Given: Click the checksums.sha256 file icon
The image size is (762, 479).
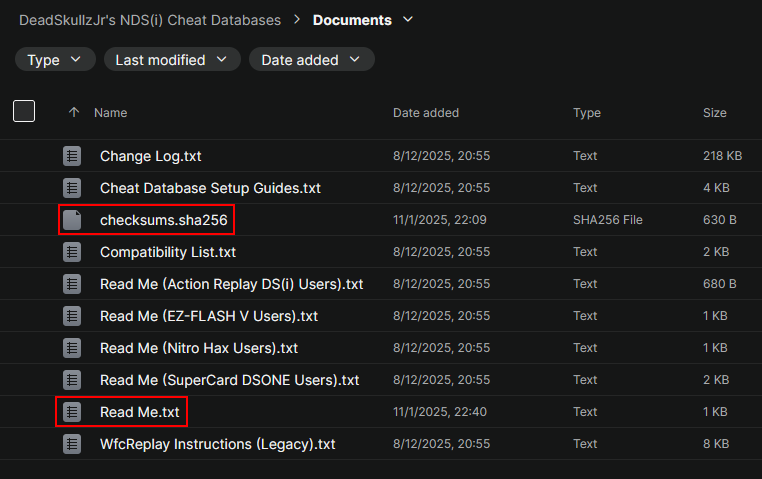Looking at the screenshot, I should pos(72,220).
